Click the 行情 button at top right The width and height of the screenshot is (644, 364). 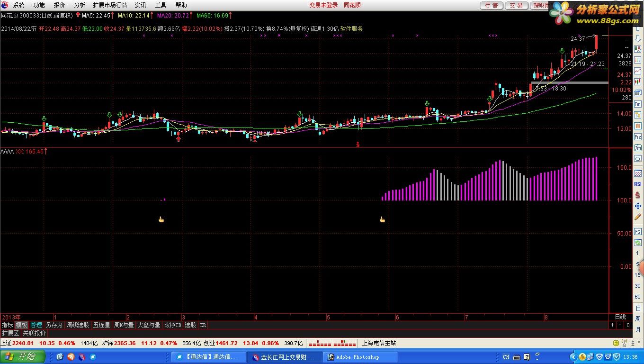point(492,5)
